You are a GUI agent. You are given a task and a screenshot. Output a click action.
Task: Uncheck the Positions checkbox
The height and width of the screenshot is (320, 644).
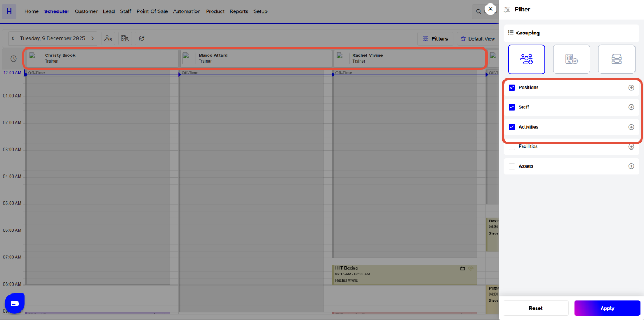512,87
